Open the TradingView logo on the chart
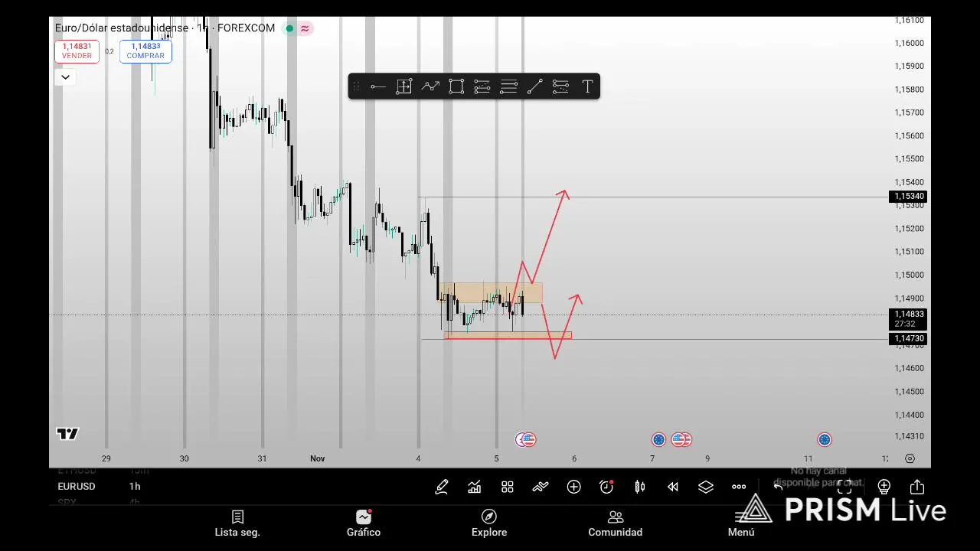This screenshot has height=551, width=980. point(67,434)
